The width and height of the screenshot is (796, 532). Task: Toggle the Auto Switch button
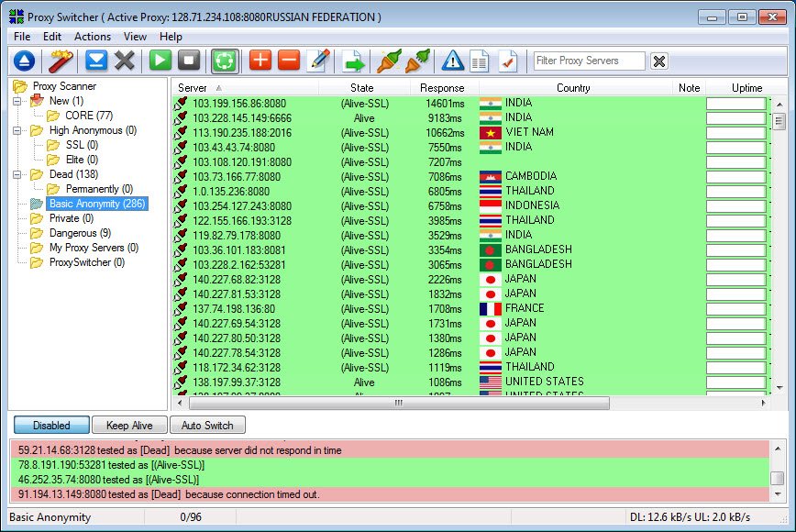coord(207,426)
